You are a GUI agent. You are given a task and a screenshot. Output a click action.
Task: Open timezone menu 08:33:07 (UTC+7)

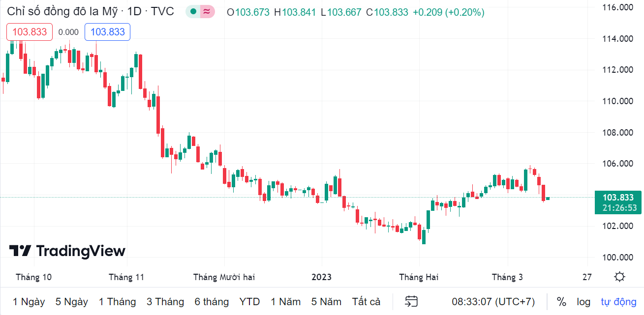point(493,302)
